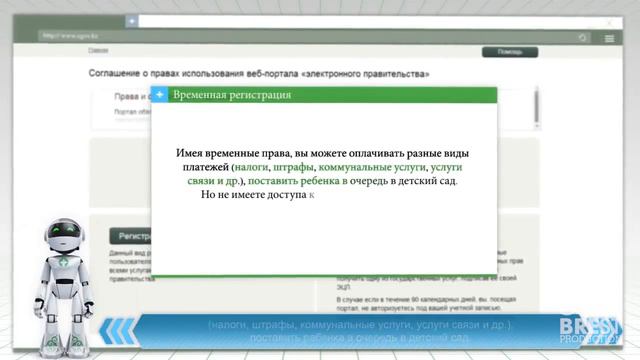
Task: Click the back chevron arrows in the blue banner
Action: tap(118, 331)
